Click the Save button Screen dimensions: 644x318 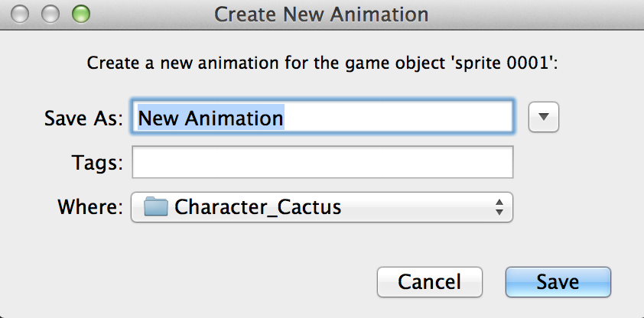(x=558, y=282)
